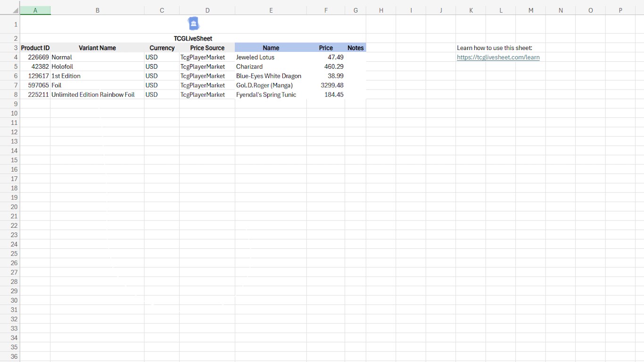Select cell with product ID 597065
This screenshot has width=644, height=362.
[35, 85]
